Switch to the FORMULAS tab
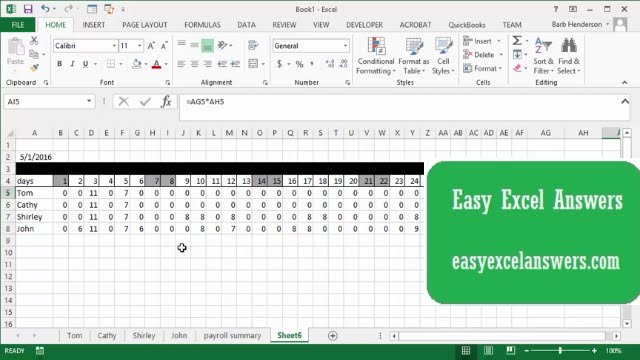 (202, 25)
